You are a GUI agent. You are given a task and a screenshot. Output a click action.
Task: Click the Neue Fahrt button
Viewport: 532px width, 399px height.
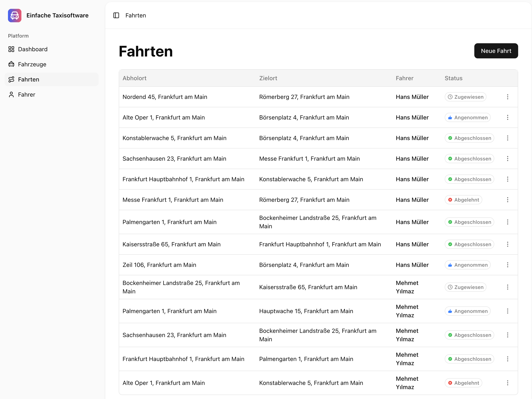(x=496, y=51)
